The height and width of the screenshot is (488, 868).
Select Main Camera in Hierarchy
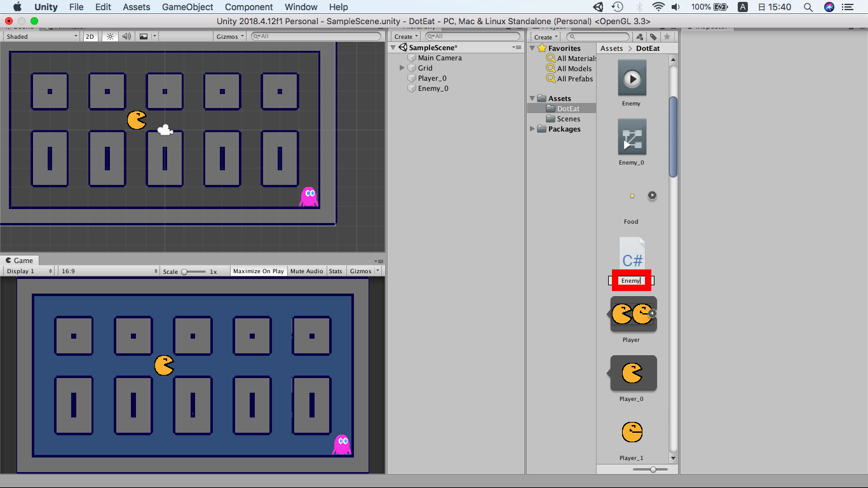(x=440, y=58)
